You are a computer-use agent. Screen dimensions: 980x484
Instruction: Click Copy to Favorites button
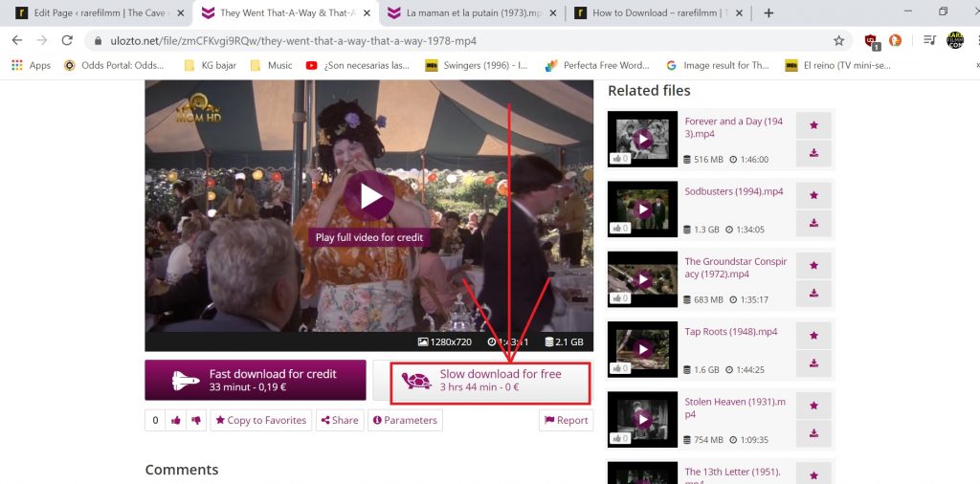260,420
